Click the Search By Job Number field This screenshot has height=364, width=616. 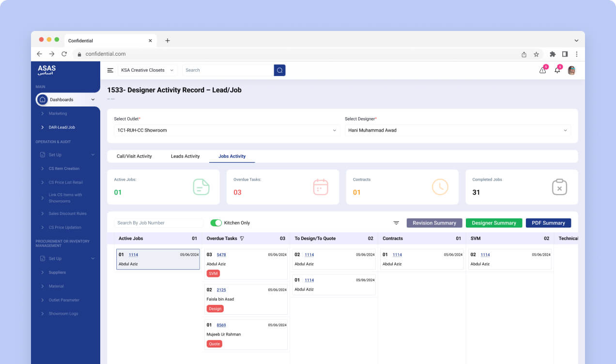[159, 223]
